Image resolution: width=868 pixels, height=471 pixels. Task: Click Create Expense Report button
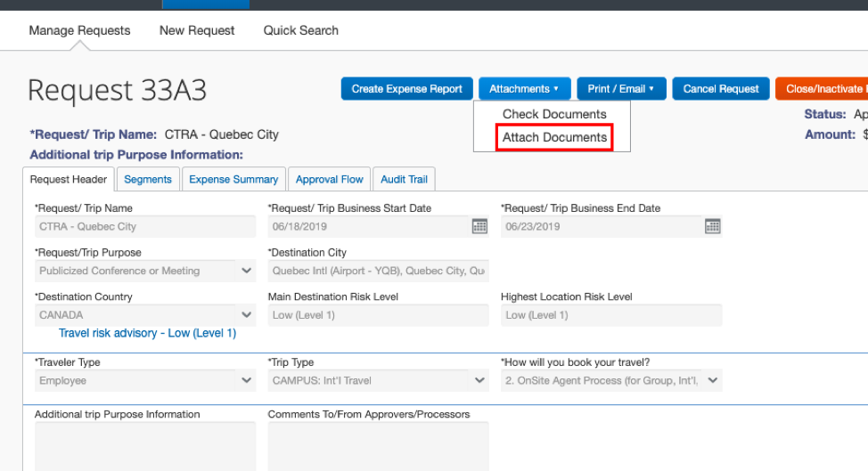coord(407,88)
